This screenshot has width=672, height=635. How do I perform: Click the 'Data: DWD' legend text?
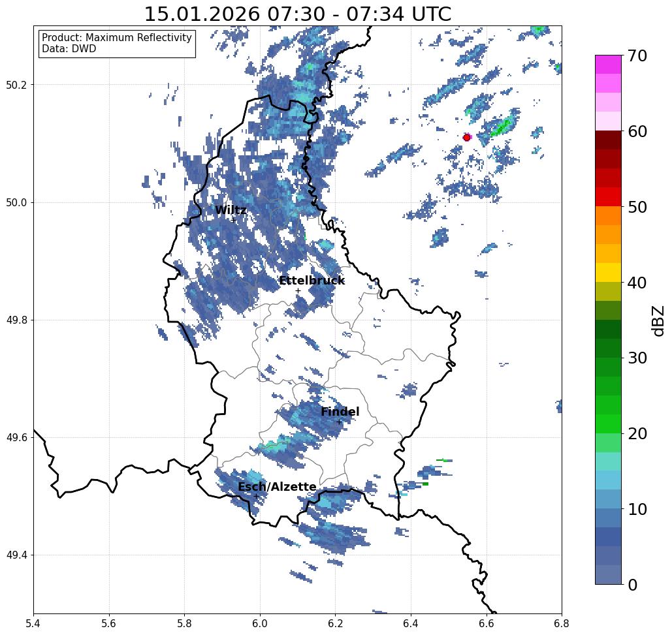pos(69,49)
